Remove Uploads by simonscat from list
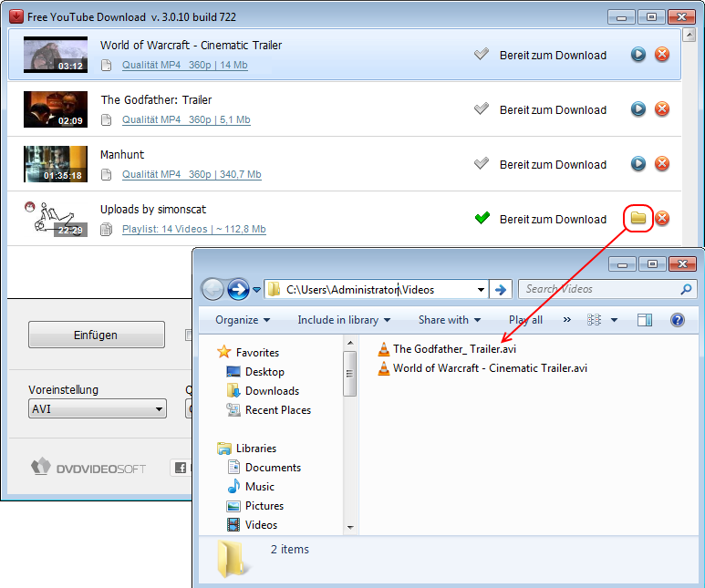705x588 pixels. (x=662, y=218)
